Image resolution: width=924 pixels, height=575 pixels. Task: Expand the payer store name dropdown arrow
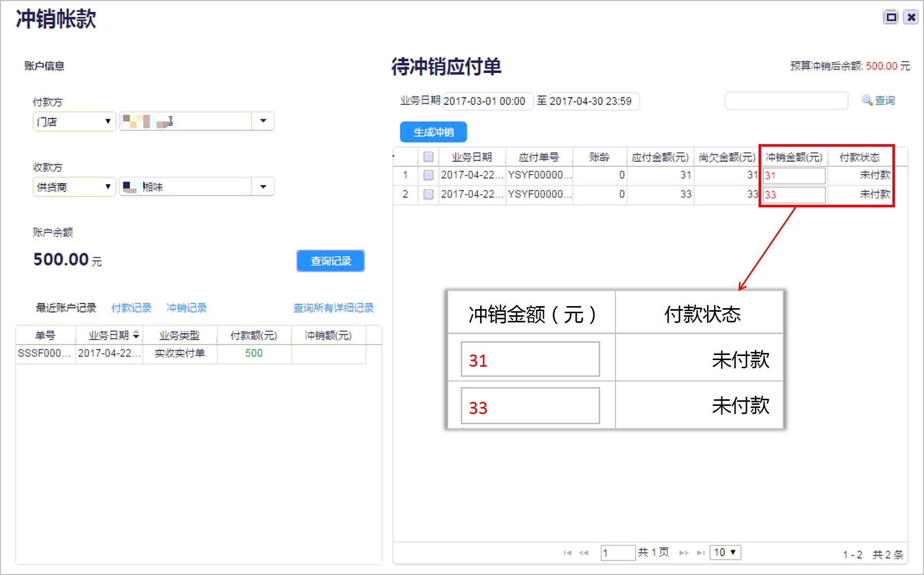263,121
